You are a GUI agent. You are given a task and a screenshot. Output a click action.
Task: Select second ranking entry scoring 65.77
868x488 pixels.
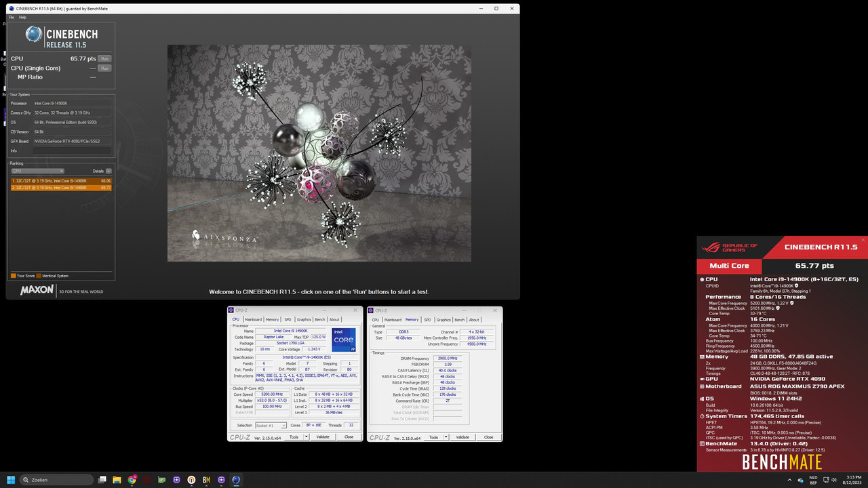click(61, 188)
